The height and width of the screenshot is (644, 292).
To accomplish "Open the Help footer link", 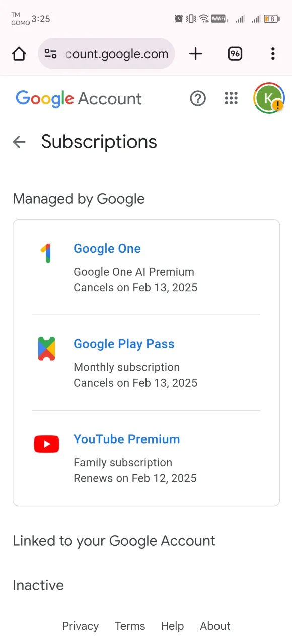I will coord(172,626).
